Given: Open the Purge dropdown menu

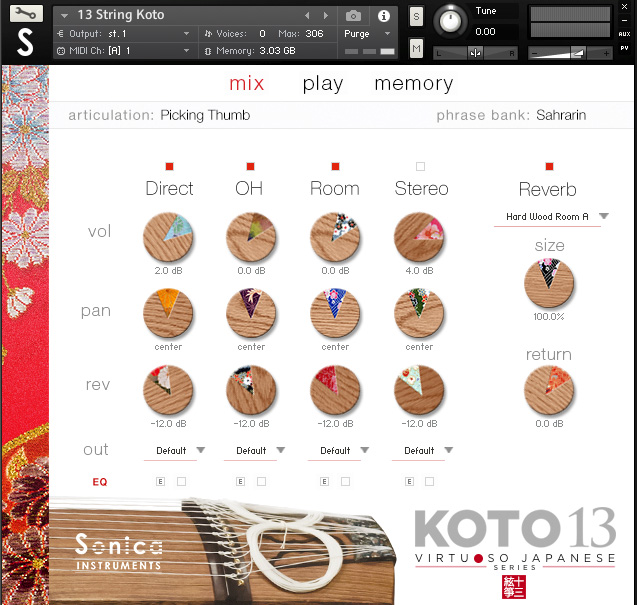Looking at the screenshot, I should 364,33.
